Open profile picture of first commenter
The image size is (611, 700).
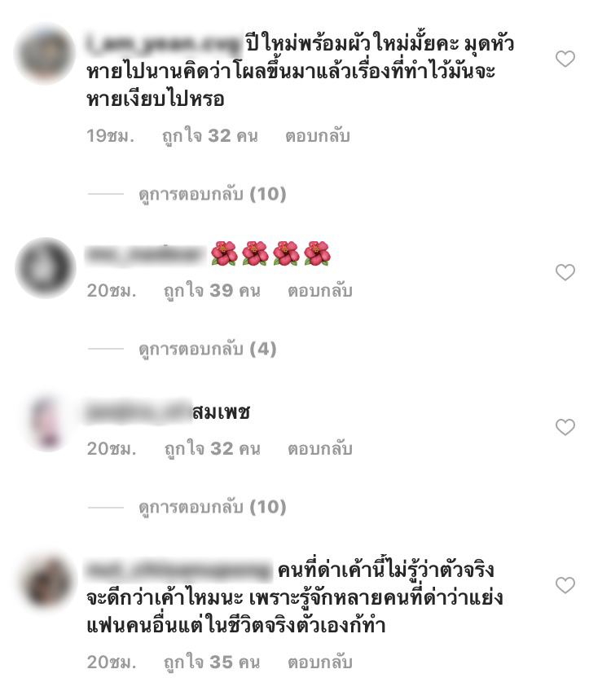click(45, 54)
